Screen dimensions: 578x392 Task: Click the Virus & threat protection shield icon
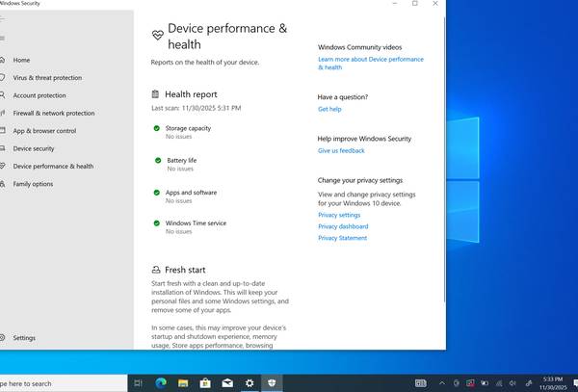(3, 78)
